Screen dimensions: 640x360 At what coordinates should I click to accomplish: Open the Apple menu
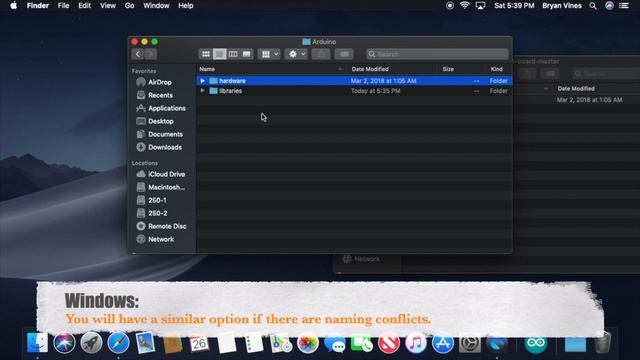(x=13, y=6)
